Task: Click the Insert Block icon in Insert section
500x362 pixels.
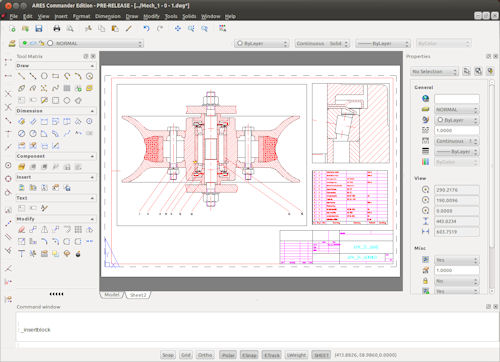Action: pos(21,188)
